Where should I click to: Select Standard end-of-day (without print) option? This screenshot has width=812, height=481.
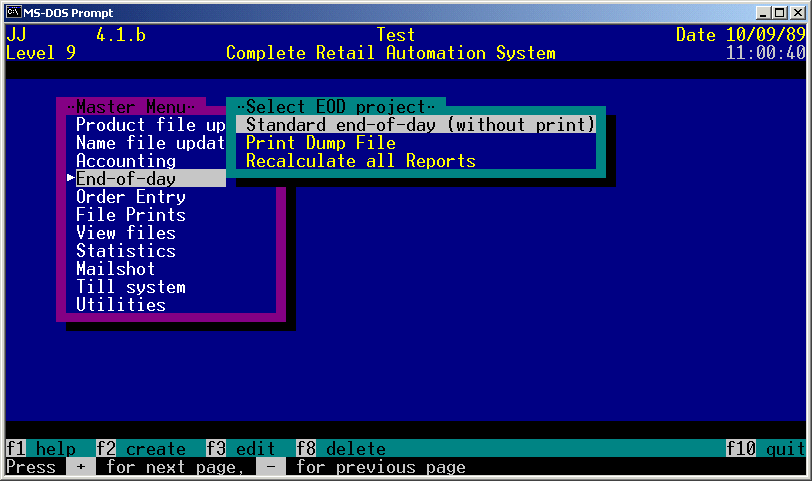click(x=420, y=125)
